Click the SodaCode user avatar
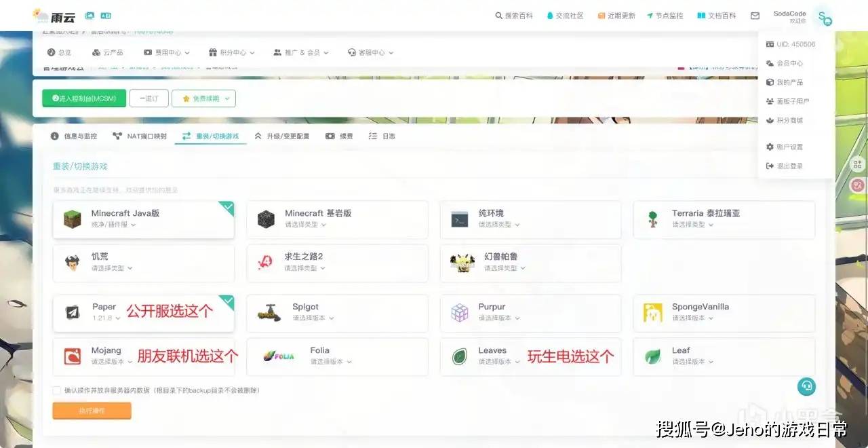868x448 pixels. click(x=823, y=17)
